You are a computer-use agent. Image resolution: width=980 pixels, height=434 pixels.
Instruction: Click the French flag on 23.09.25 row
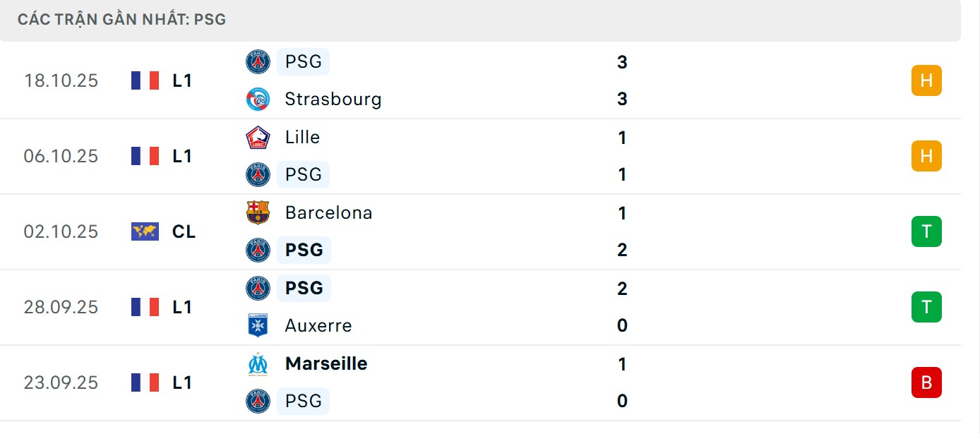click(x=145, y=382)
